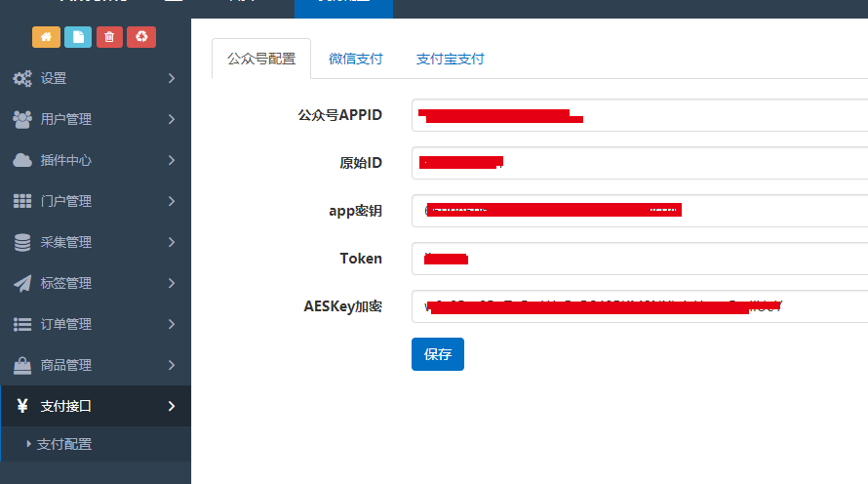Switch to the 支付宝支付 tab
Image resolution: width=868 pixels, height=484 pixels.
[x=450, y=59]
